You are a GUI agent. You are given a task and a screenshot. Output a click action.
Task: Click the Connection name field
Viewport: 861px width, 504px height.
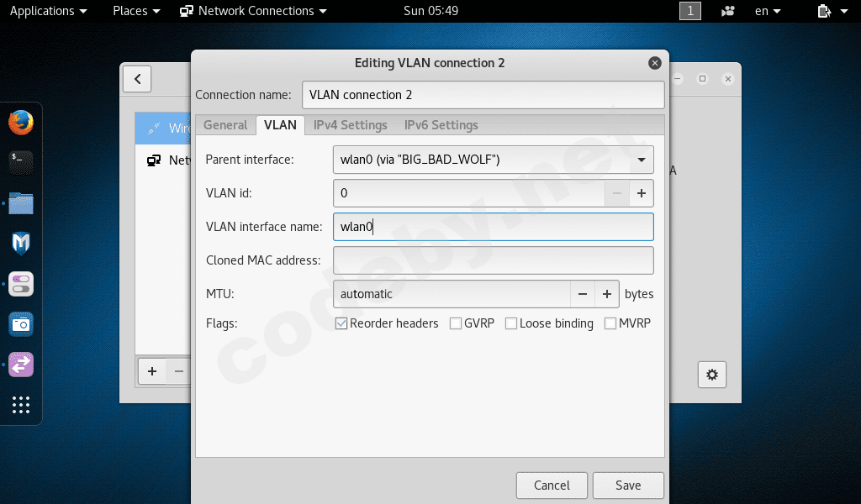pos(483,95)
